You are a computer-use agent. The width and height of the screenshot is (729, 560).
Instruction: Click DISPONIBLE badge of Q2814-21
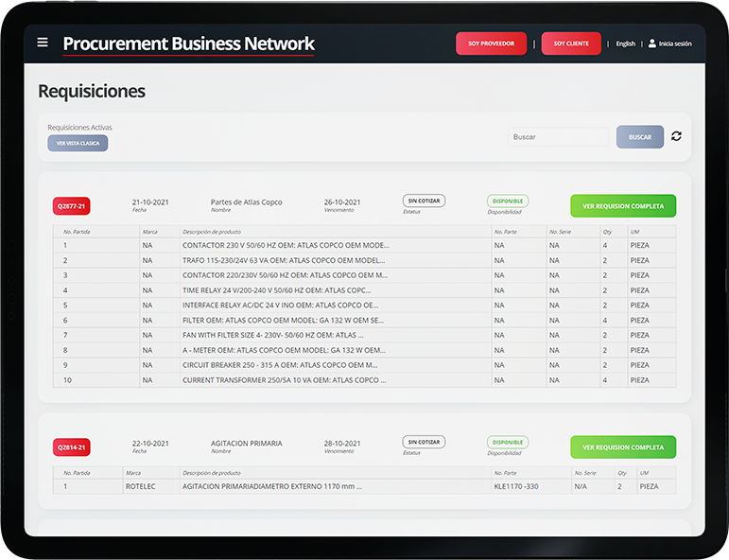point(508,442)
